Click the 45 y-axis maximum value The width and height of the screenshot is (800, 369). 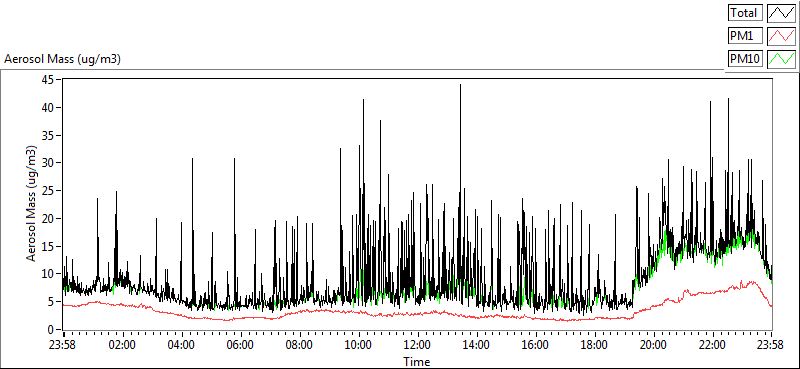(49, 80)
